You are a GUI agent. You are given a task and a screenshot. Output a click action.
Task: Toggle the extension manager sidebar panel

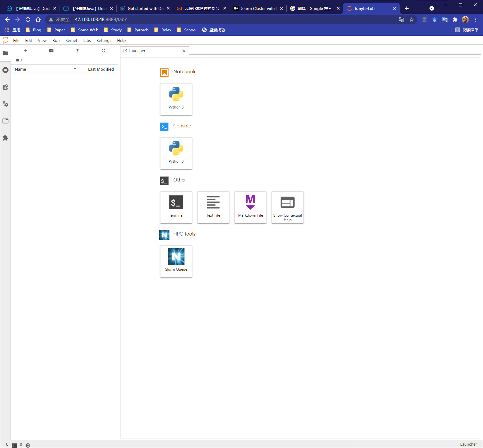5,138
